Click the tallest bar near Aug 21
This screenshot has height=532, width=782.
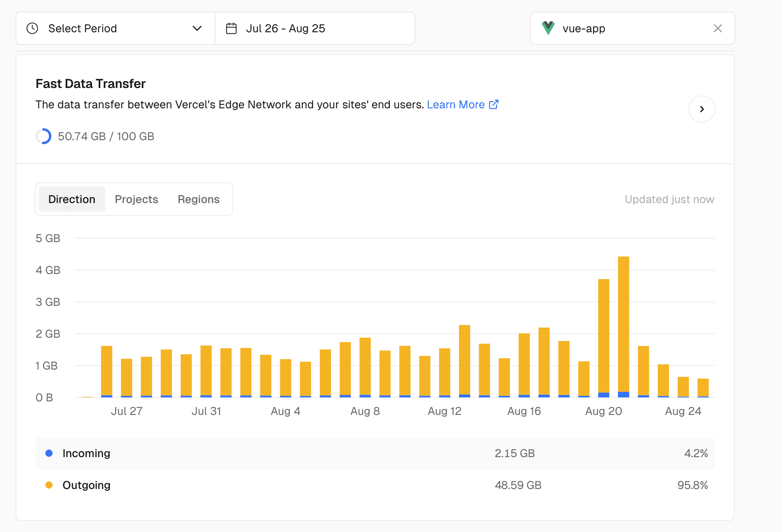click(x=624, y=327)
